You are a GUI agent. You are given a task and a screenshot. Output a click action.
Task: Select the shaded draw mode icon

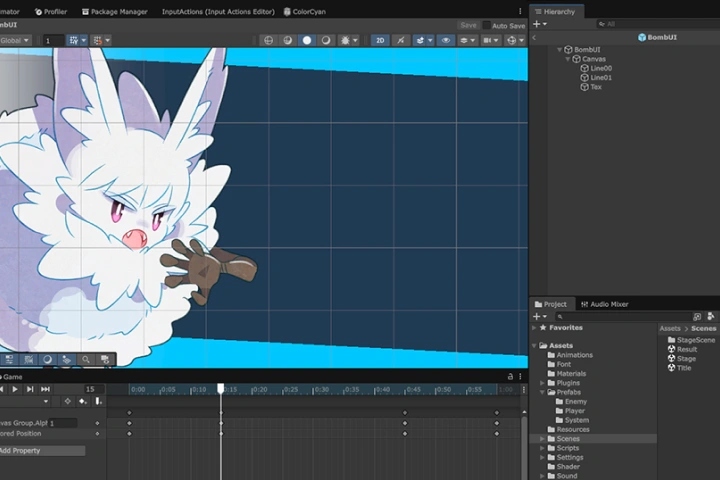(307, 40)
